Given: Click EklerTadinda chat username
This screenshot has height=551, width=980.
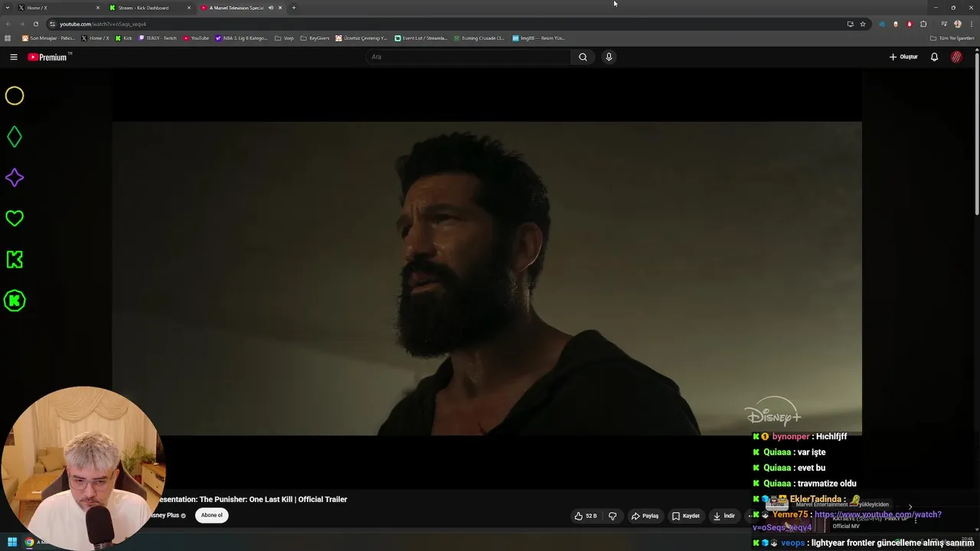Looking at the screenshot, I should pos(815,499).
